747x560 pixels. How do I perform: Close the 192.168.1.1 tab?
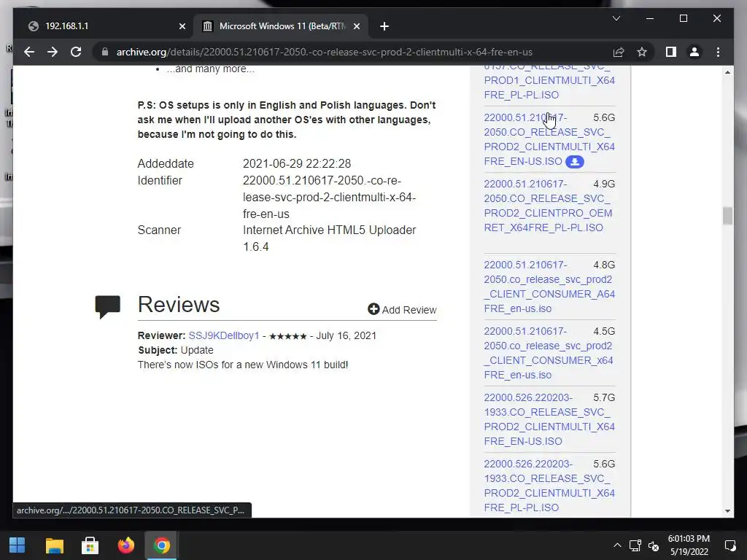[182, 26]
